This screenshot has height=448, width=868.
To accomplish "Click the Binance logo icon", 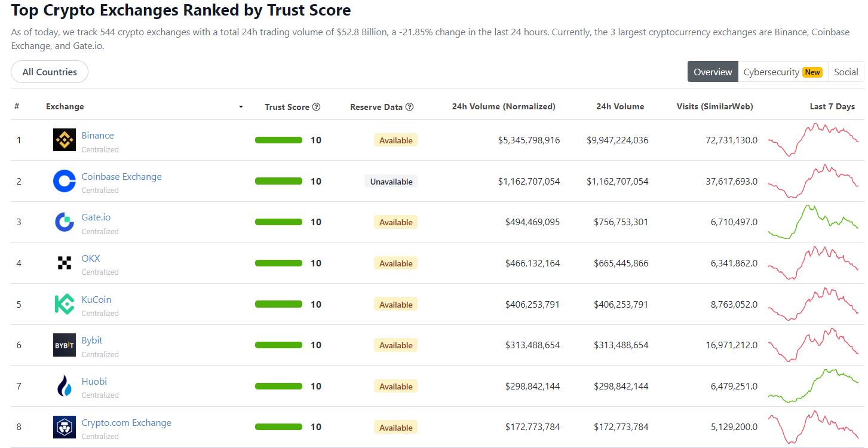I will 65,140.
